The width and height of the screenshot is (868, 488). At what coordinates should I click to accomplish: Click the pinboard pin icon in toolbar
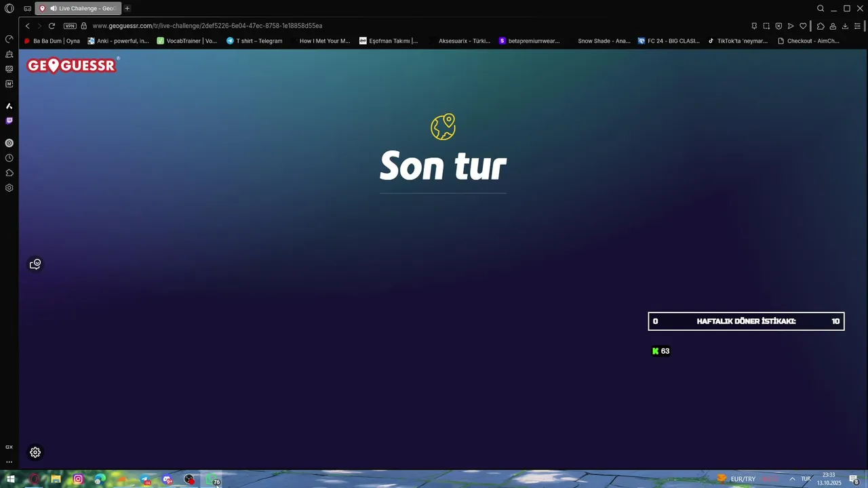coord(754,26)
